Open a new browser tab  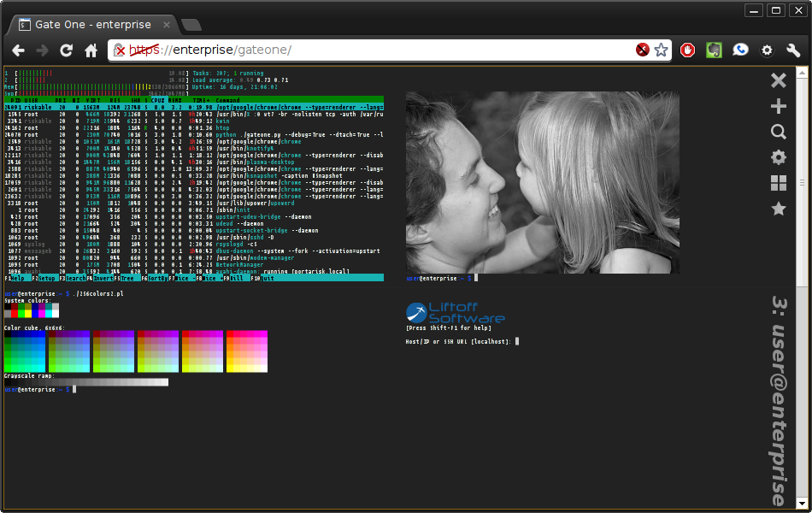point(191,25)
